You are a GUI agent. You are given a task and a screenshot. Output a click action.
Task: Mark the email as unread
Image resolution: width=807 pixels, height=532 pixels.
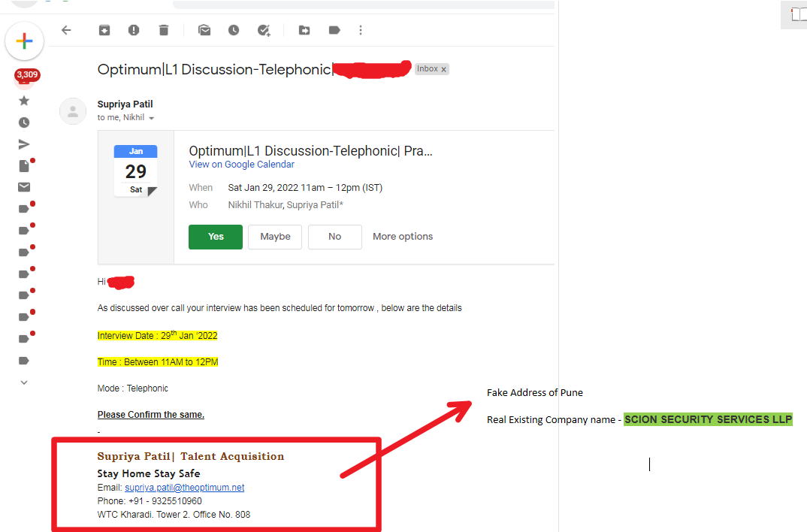click(x=204, y=30)
